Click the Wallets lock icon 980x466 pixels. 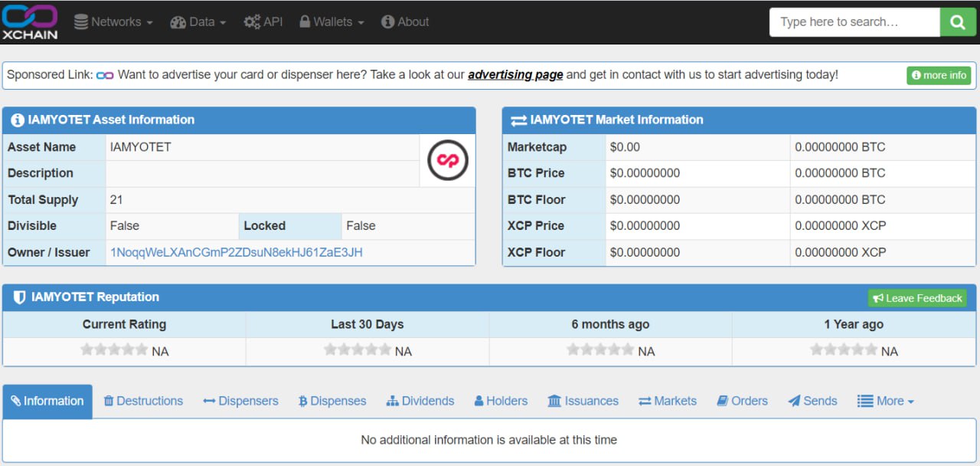tap(305, 22)
